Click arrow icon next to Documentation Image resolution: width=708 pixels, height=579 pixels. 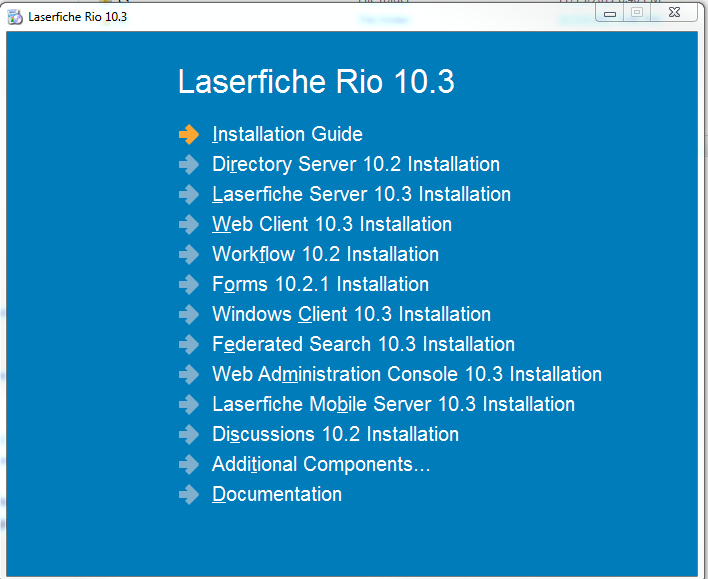tap(189, 495)
